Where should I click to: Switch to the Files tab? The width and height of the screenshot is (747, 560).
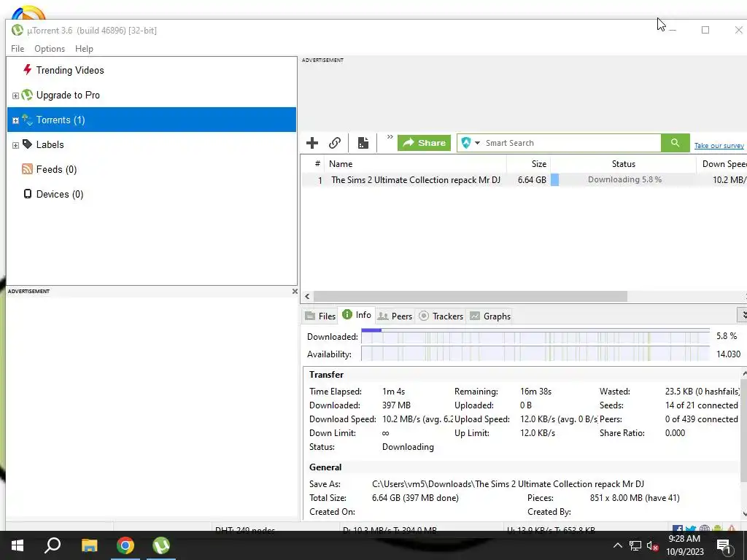coord(320,316)
